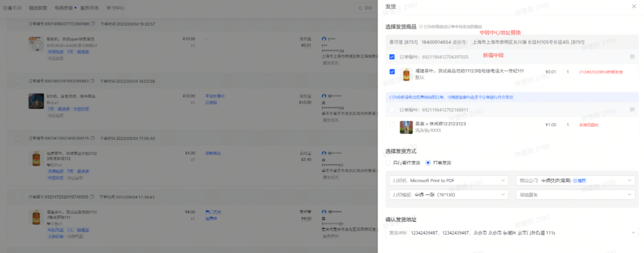Select the 打单发货 radio option
The height and width of the screenshot is (253, 644).
point(428,162)
